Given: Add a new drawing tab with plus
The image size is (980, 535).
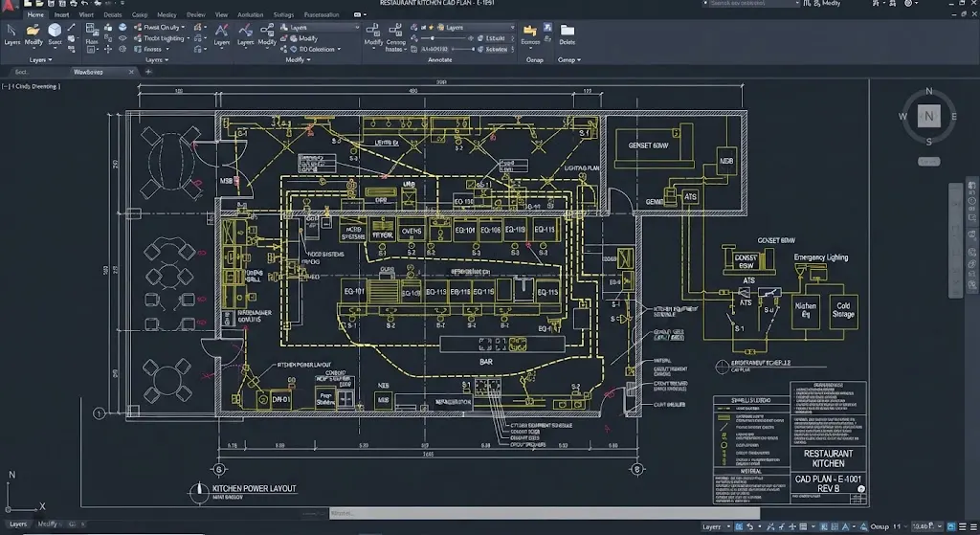Looking at the screenshot, I should [148, 72].
